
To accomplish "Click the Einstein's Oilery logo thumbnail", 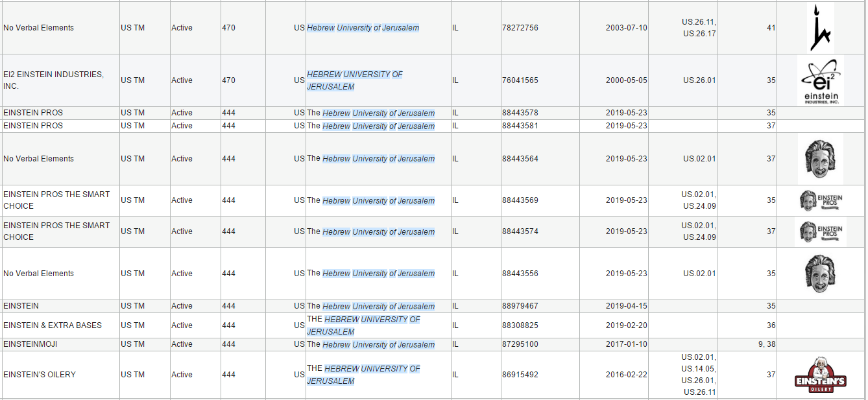I will 821,375.
